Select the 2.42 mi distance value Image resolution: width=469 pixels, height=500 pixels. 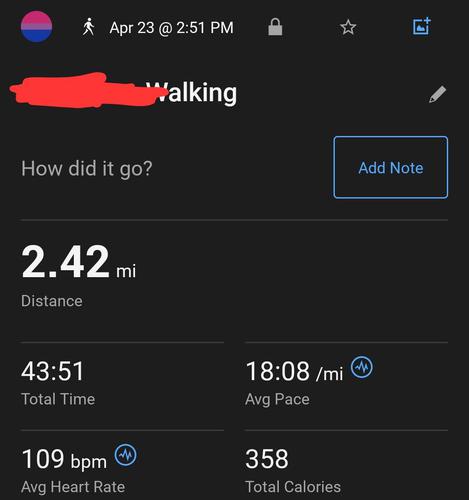coord(79,261)
